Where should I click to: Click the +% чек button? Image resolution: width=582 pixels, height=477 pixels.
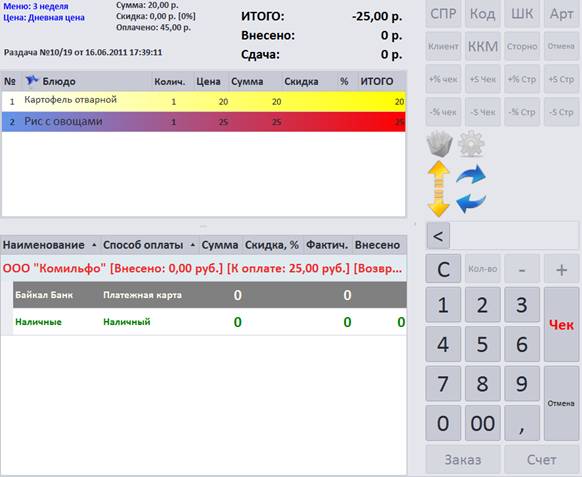[443, 79]
